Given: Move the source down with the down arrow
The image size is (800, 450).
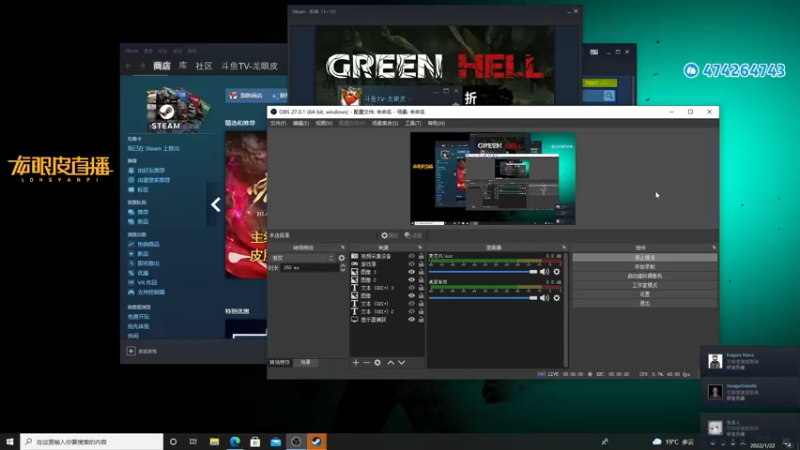Looking at the screenshot, I should [402, 362].
